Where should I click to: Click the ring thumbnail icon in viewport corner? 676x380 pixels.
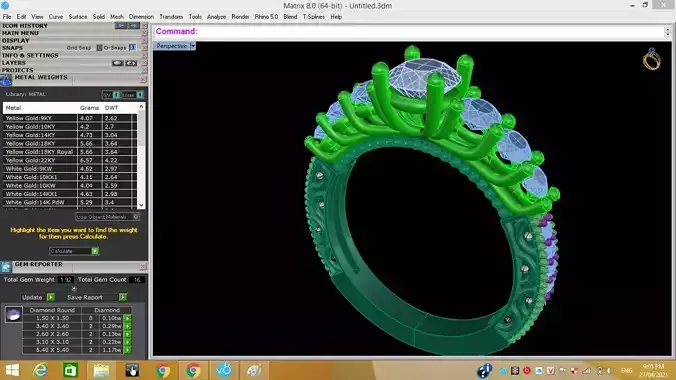[651, 59]
